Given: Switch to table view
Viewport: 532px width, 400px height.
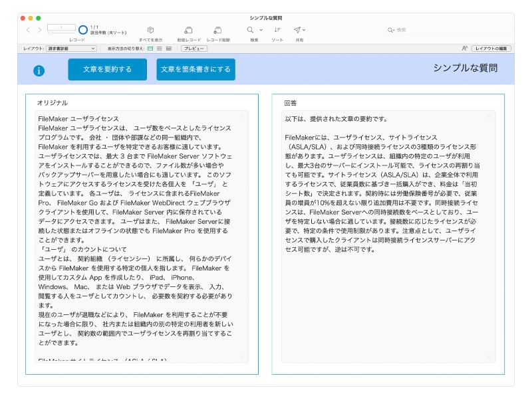Looking at the screenshot, I should click(169, 49).
